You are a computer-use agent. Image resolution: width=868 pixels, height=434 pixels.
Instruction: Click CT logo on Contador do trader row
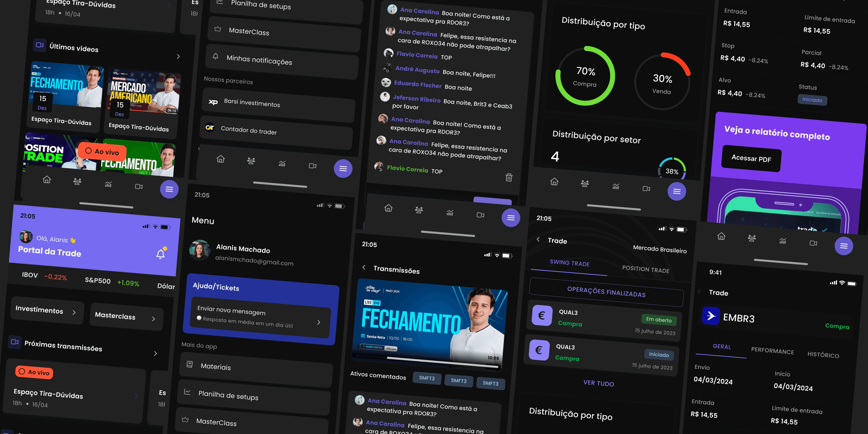click(210, 127)
